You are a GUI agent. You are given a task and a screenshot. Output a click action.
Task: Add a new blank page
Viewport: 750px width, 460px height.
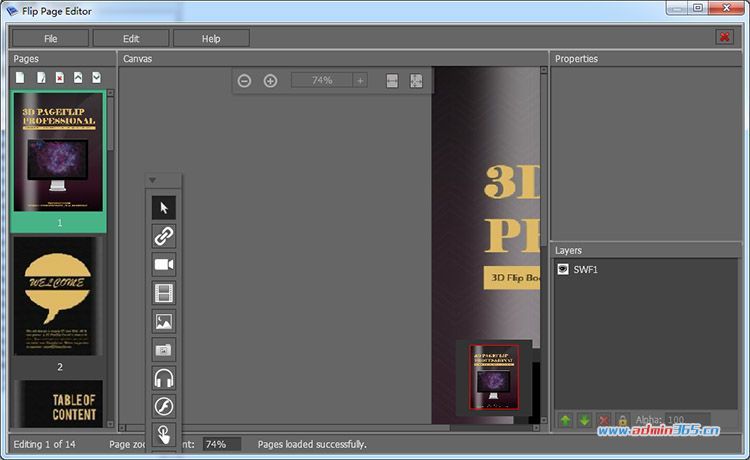20,77
